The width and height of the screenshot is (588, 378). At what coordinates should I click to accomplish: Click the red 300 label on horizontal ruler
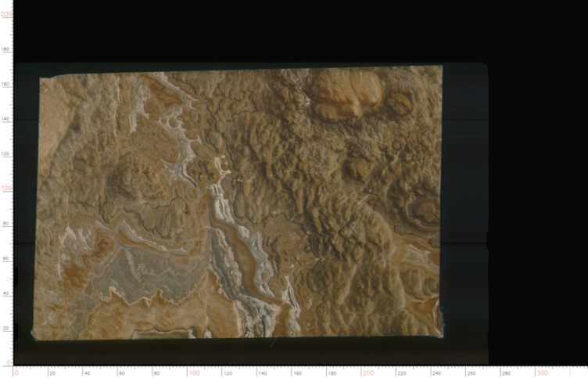(x=543, y=373)
